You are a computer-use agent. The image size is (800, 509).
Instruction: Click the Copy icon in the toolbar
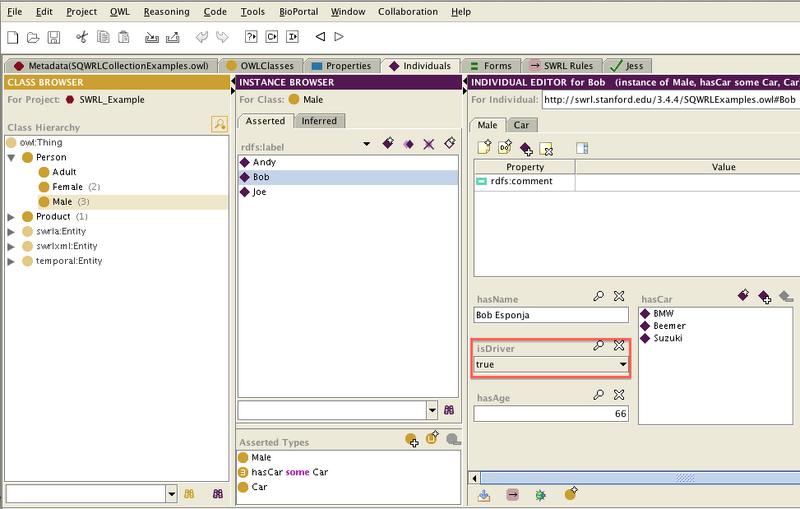point(103,37)
